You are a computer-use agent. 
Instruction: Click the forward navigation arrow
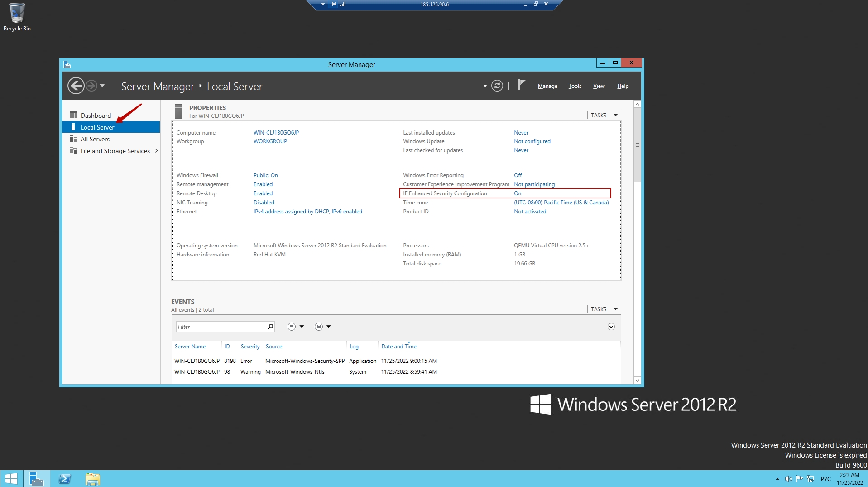[91, 86]
